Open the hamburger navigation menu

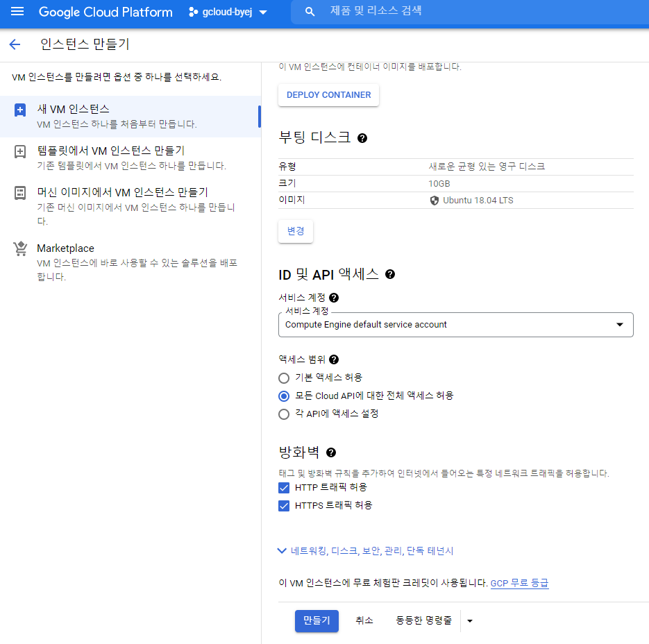17,11
